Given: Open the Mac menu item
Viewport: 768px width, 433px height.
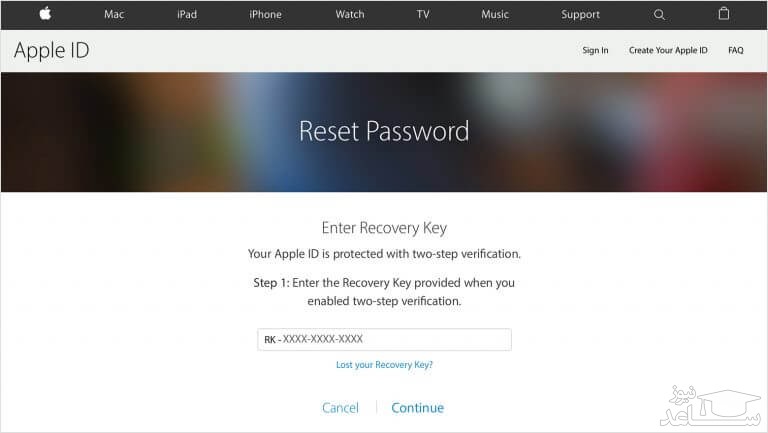Looking at the screenshot, I should click(114, 15).
